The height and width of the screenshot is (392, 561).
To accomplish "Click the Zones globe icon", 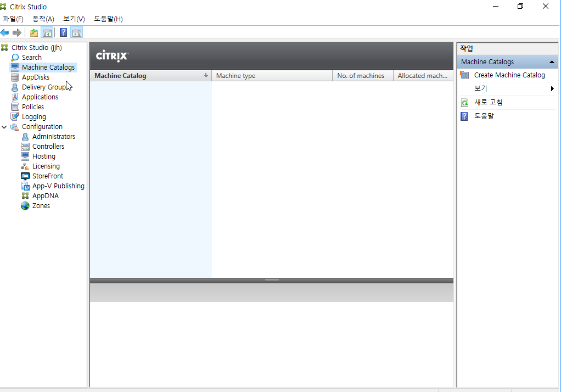I will [x=25, y=206].
